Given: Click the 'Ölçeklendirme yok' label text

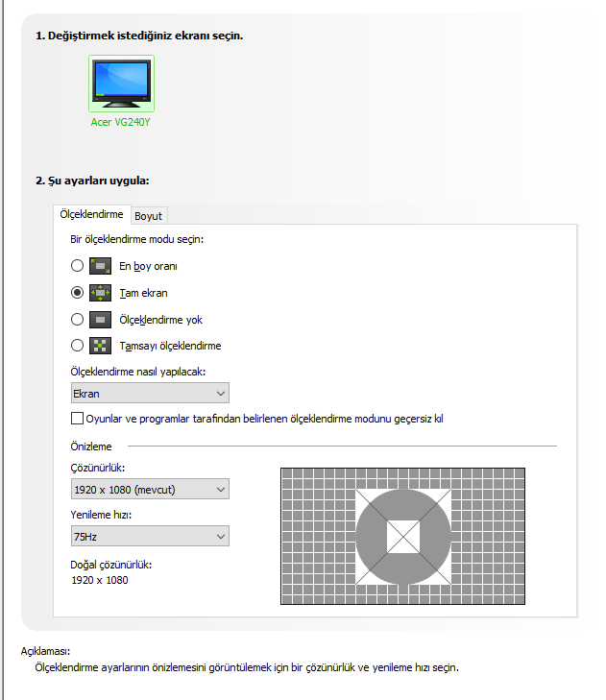Looking at the screenshot, I should [x=161, y=320].
